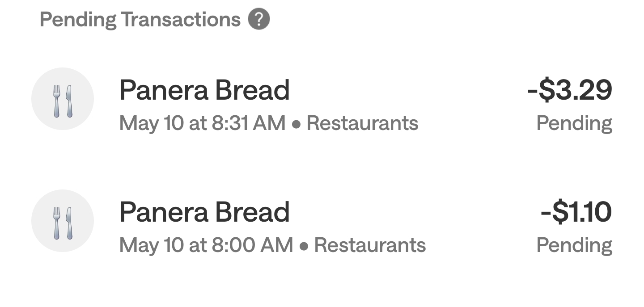The width and height of the screenshot is (644, 307).
Task: Click the word "at" in the 8:31 AM timestamp
Action: coord(198,123)
